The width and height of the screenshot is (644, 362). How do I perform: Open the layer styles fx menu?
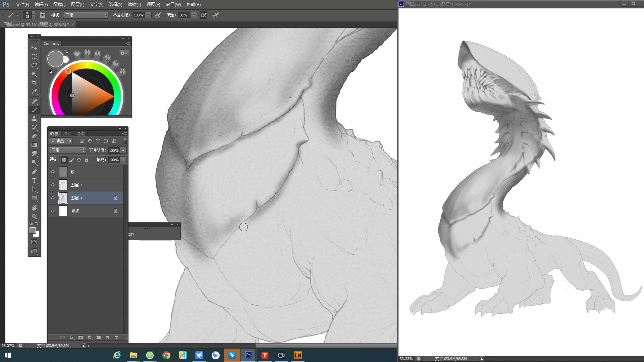tap(72, 338)
